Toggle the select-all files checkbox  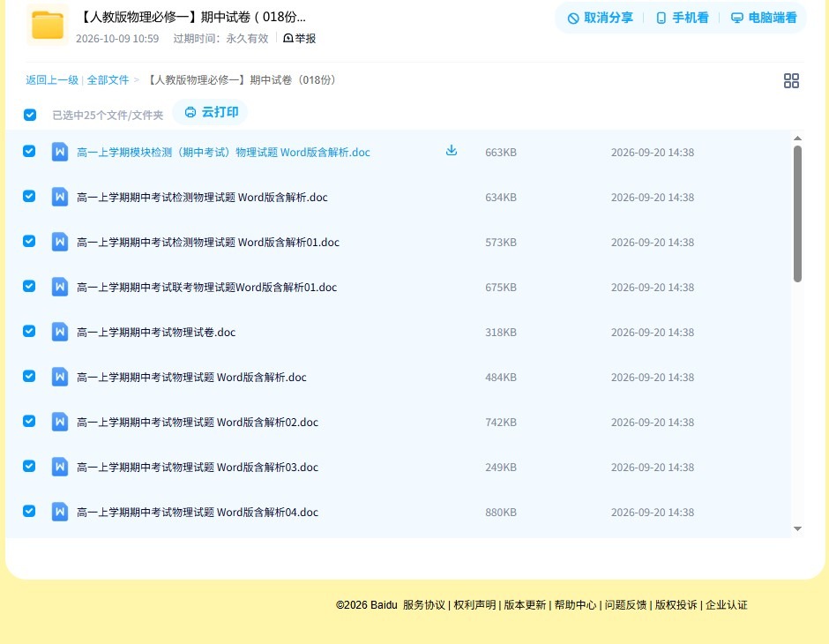point(30,115)
